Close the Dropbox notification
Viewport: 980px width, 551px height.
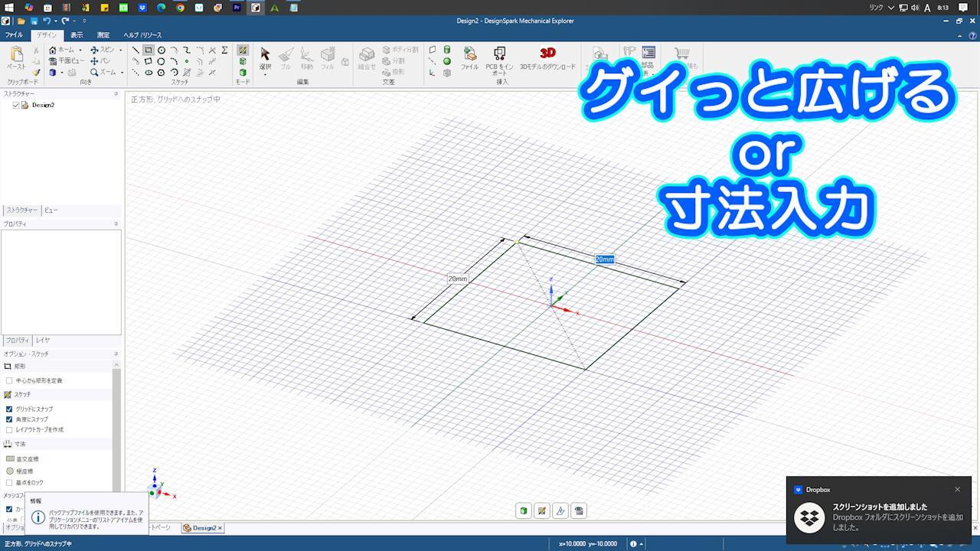[957, 490]
